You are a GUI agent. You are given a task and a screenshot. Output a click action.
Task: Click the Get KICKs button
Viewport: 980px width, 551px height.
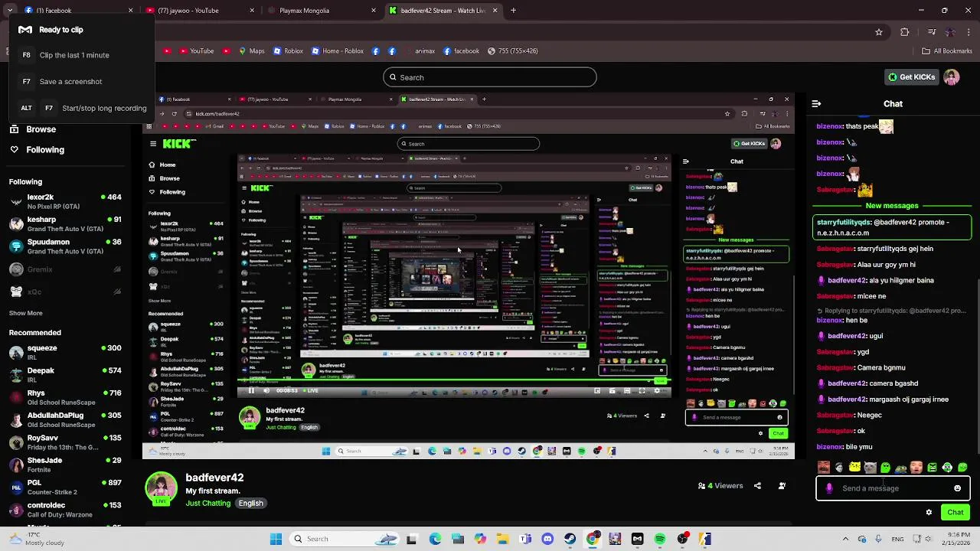tap(911, 77)
